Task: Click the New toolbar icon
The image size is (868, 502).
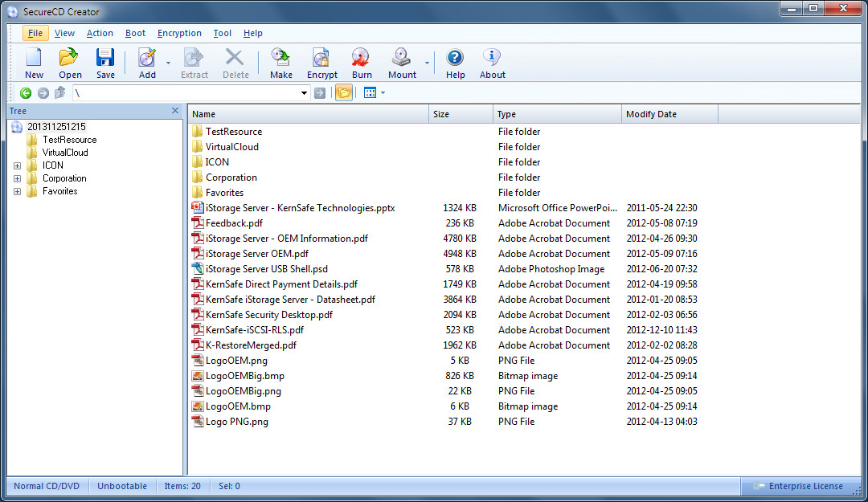Action: pyautogui.click(x=34, y=58)
